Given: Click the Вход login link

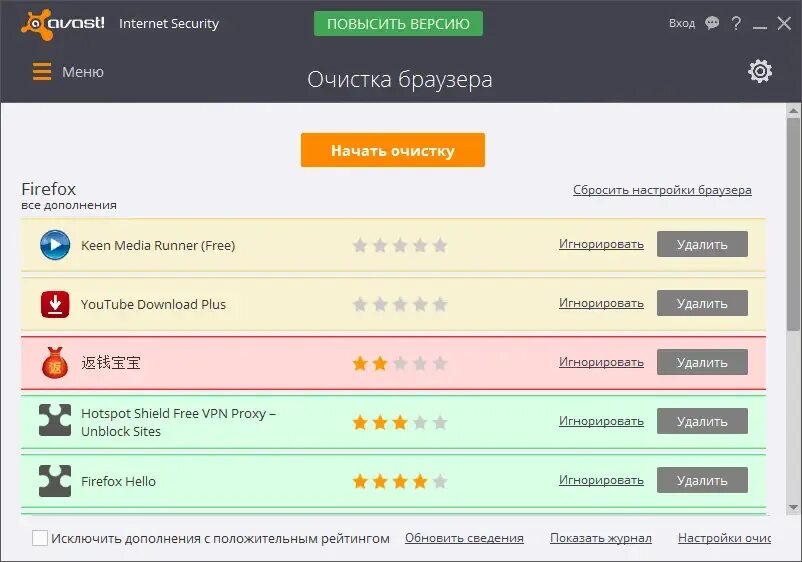Looking at the screenshot, I should point(682,23).
